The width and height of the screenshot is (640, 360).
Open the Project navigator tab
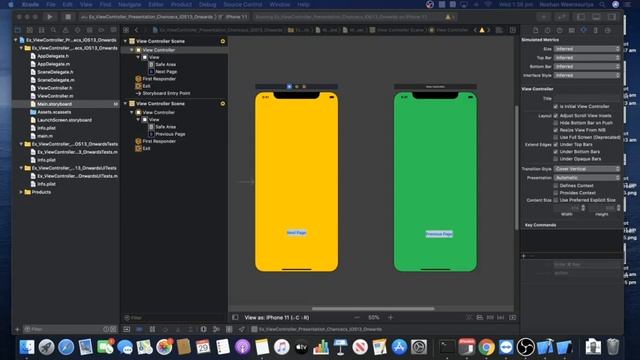tap(18, 30)
